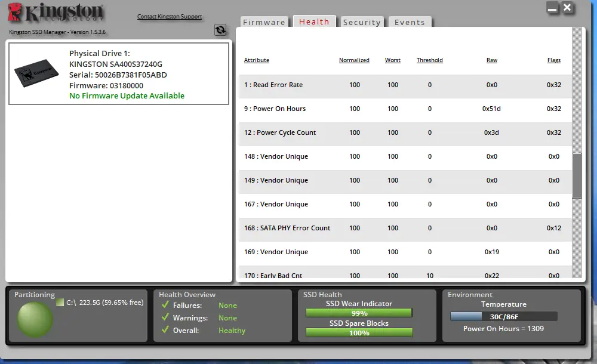Click the raw value 0x19

pyautogui.click(x=491, y=252)
